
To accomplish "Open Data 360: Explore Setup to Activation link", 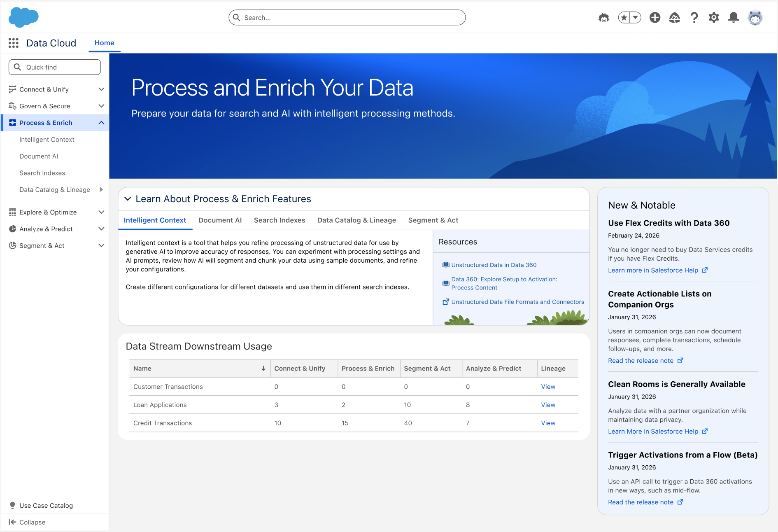I will (x=504, y=283).
